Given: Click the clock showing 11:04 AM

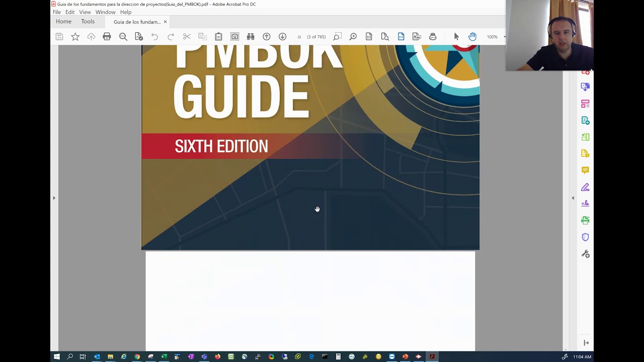Looking at the screenshot, I should (x=582, y=356).
